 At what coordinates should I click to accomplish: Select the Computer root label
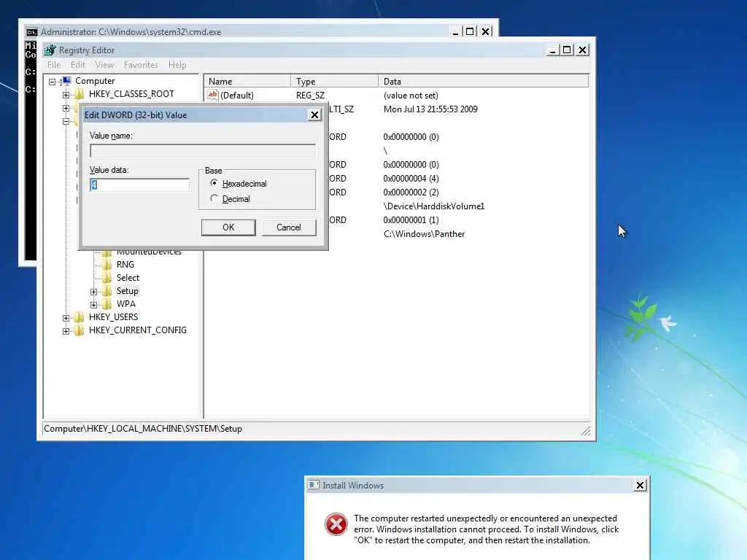tap(95, 81)
